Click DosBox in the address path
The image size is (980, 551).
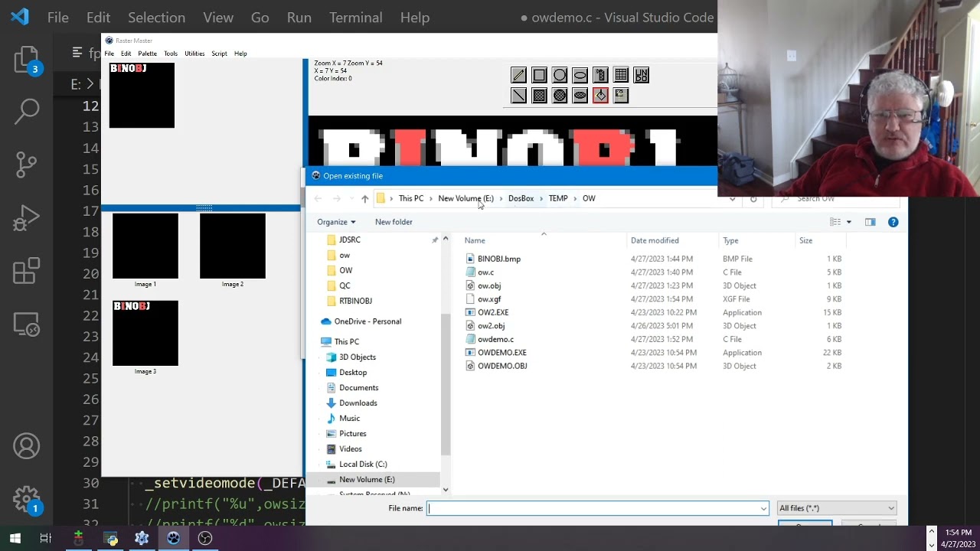point(521,199)
